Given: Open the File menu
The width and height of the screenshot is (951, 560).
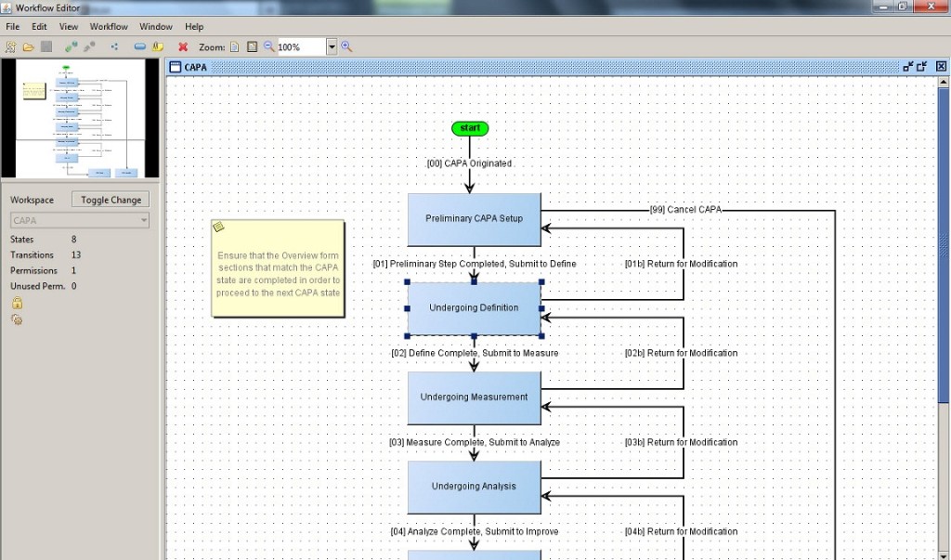Looking at the screenshot, I should pos(13,27).
